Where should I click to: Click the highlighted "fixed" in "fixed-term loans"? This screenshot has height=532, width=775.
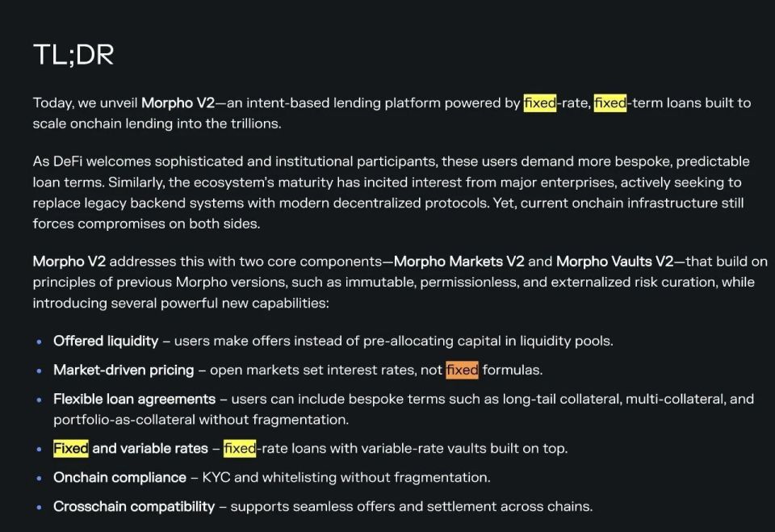coord(610,103)
